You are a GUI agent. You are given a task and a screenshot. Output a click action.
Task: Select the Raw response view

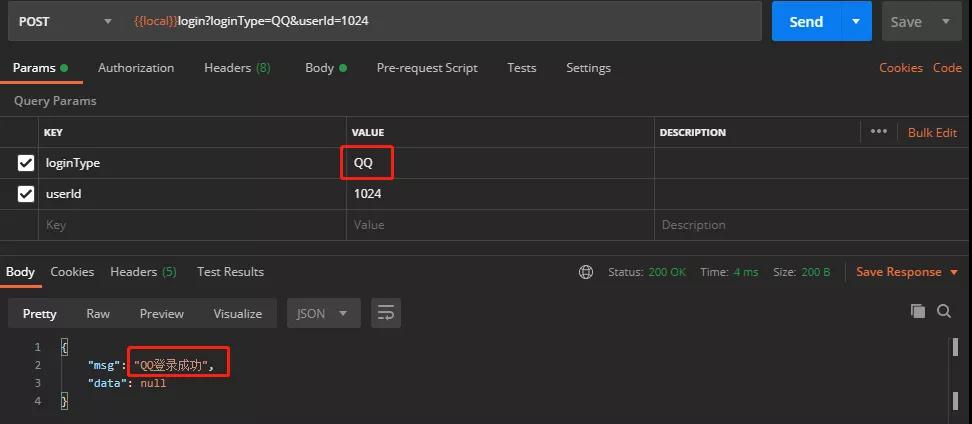98,313
